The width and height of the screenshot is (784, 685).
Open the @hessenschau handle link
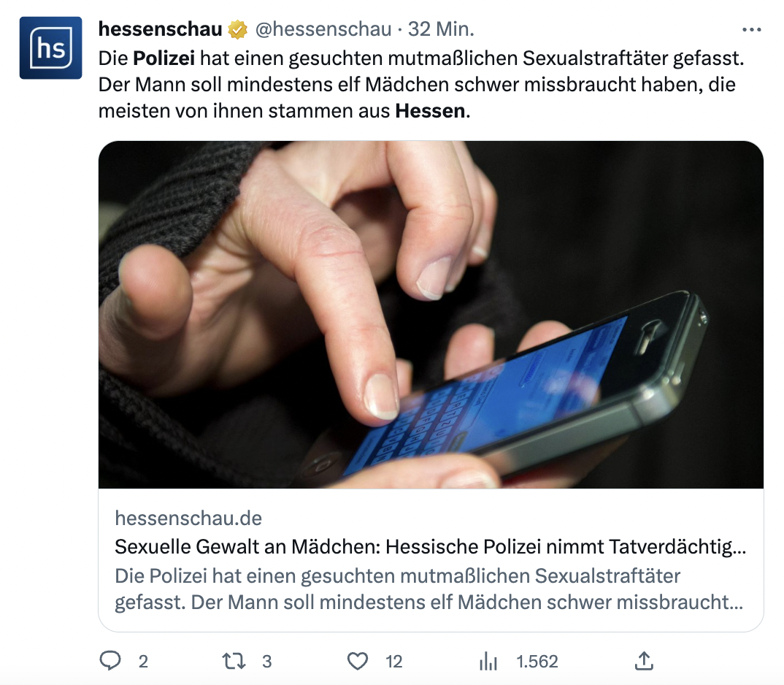click(x=323, y=29)
